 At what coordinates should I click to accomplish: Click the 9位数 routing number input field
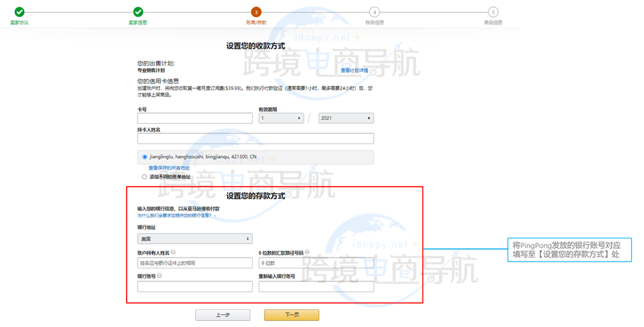coord(316,263)
